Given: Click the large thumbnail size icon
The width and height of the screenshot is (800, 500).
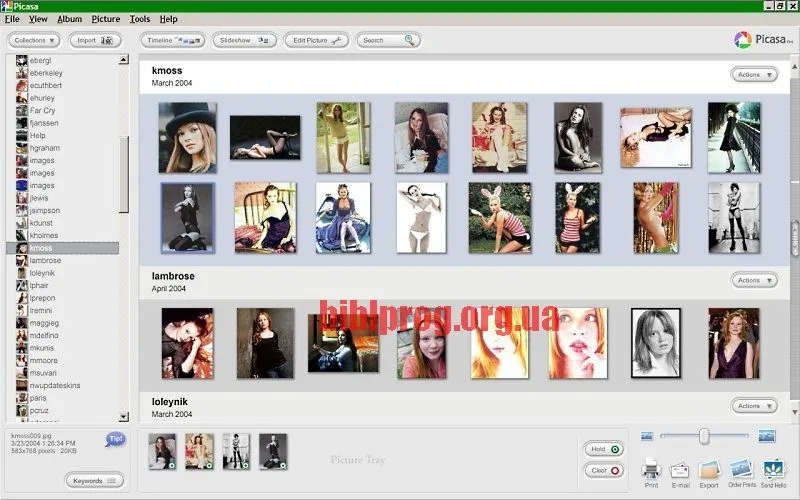Looking at the screenshot, I should pyautogui.click(x=767, y=436).
